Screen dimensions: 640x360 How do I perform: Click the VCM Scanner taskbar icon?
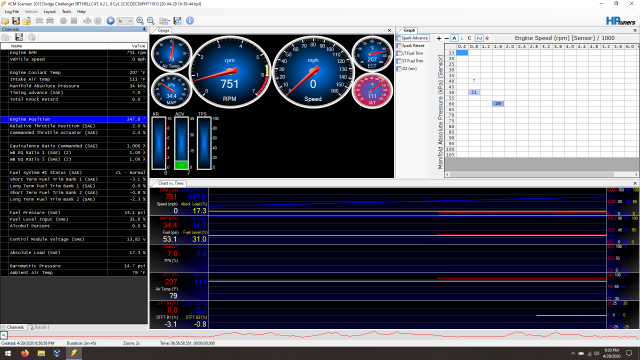(74, 353)
